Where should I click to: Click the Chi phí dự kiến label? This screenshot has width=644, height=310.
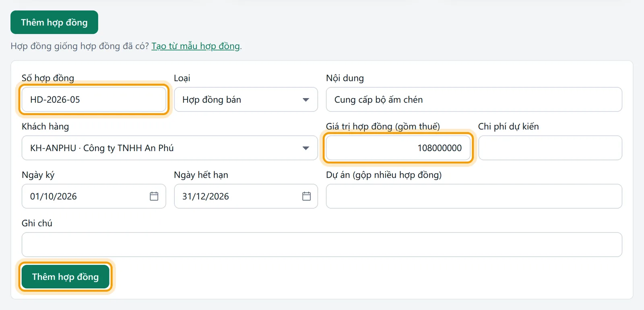508,127
